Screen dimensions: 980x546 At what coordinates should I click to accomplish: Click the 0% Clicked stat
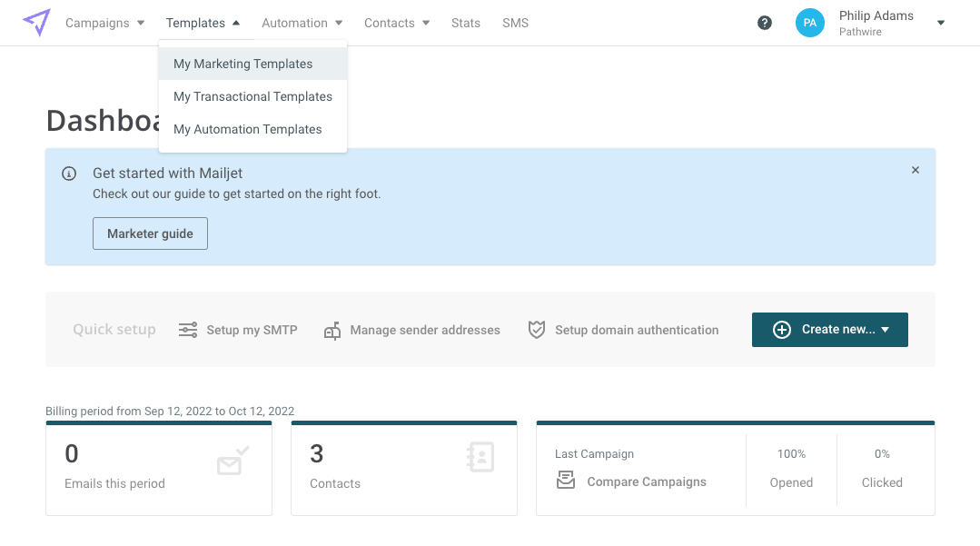point(882,468)
